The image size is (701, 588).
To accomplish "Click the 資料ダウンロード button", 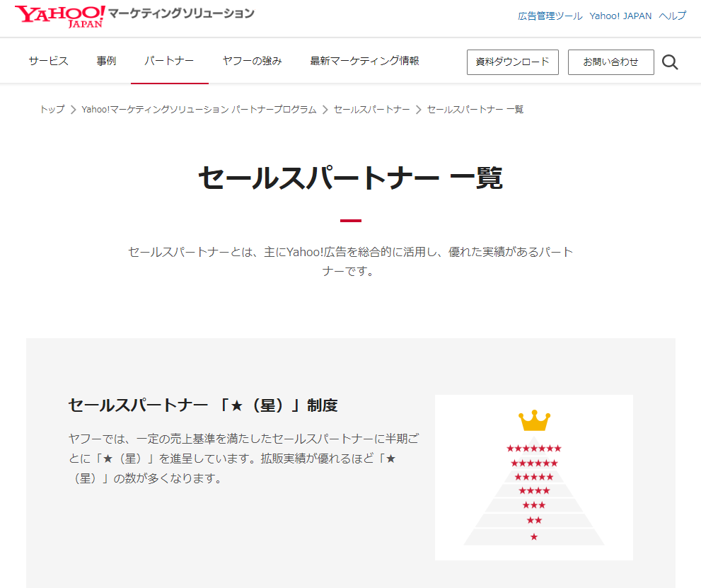I will click(512, 62).
